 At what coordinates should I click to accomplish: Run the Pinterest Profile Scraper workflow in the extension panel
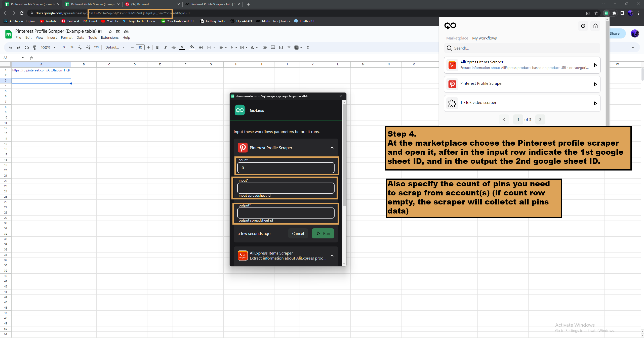595,84
